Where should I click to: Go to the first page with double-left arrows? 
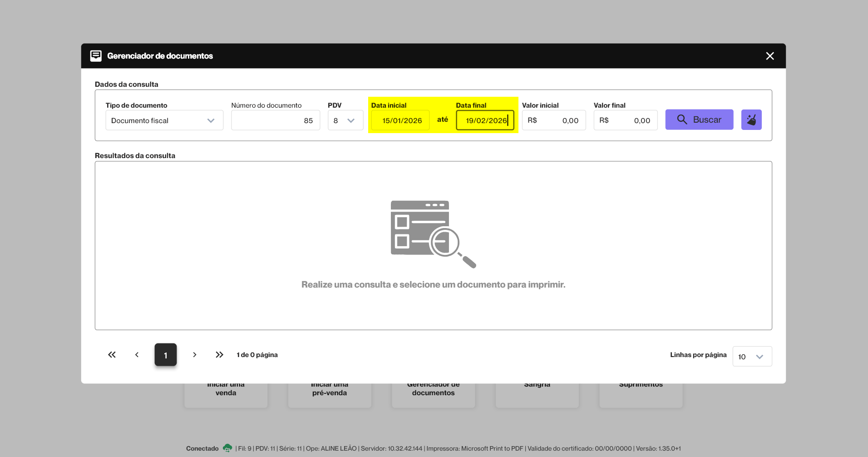pyautogui.click(x=112, y=355)
